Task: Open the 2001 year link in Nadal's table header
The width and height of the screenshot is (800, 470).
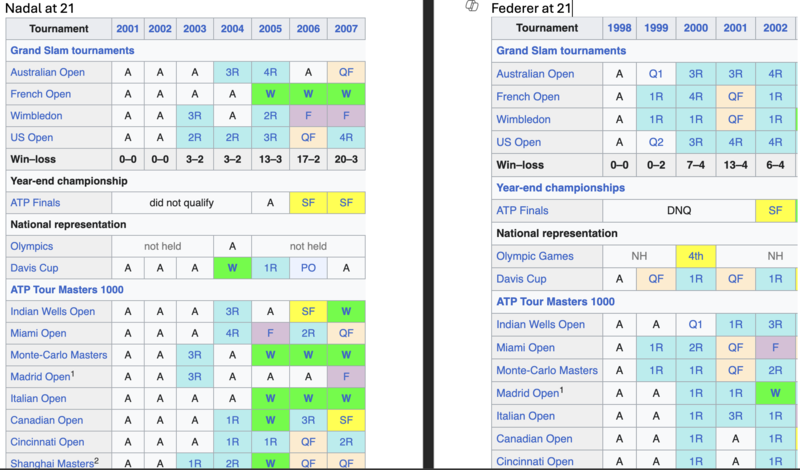Action: [128, 29]
